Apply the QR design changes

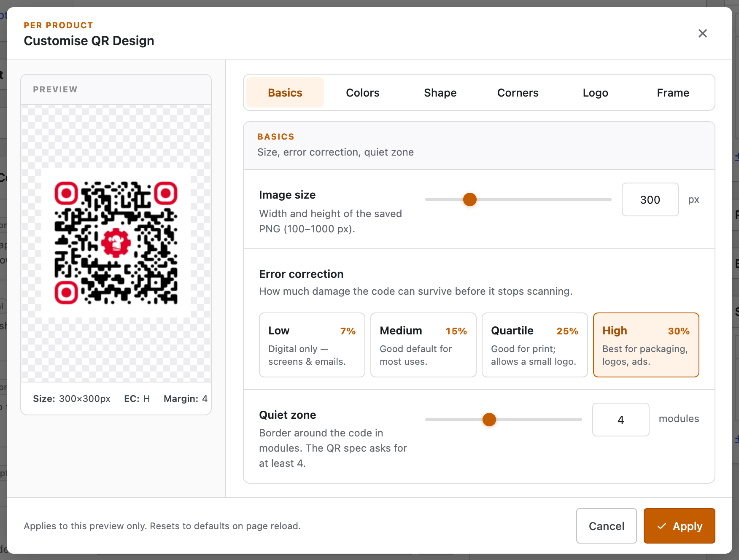tap(680, 526)
